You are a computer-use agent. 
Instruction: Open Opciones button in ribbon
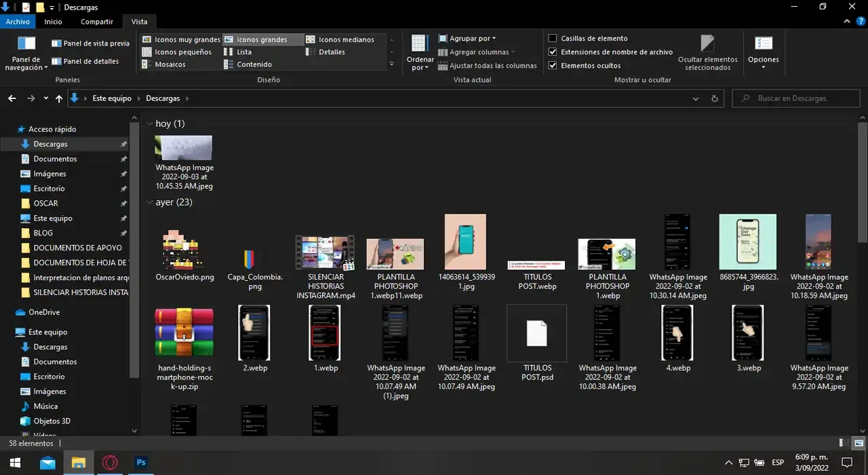[763, 53]
